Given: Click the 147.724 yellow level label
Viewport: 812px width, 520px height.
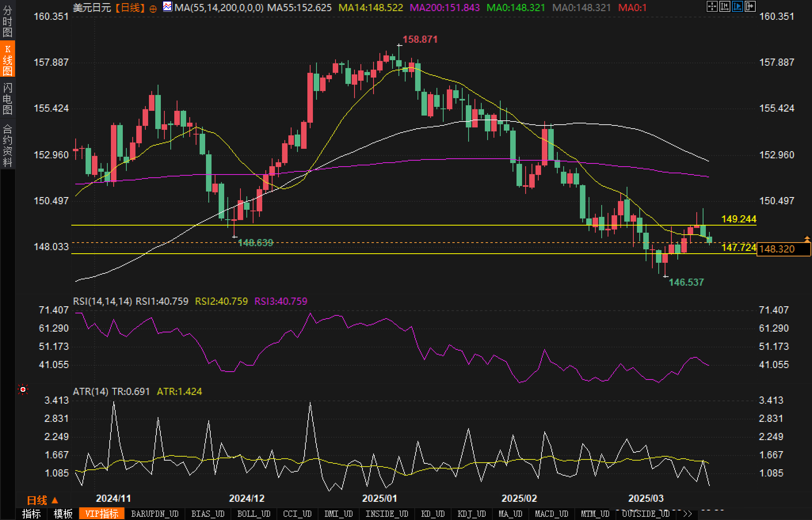Looking at the screenshot, I should point(739,247).
